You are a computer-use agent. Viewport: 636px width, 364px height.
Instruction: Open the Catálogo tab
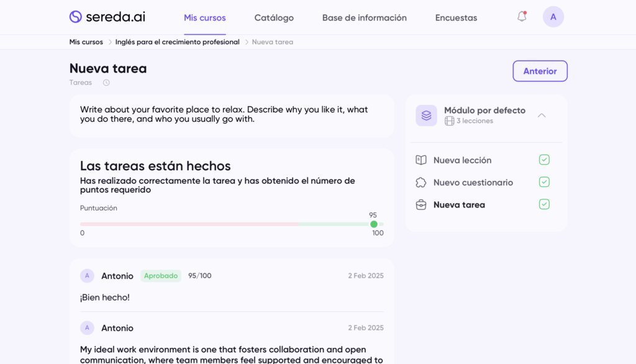[274, 18]
